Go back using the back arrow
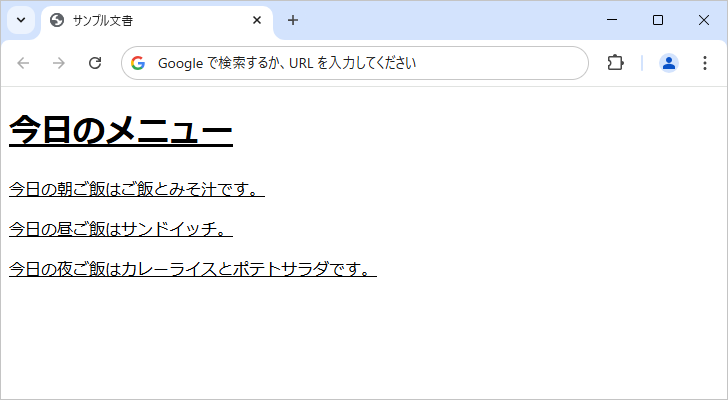This screenshot has height=400, width=728. (x=24, y=63)
